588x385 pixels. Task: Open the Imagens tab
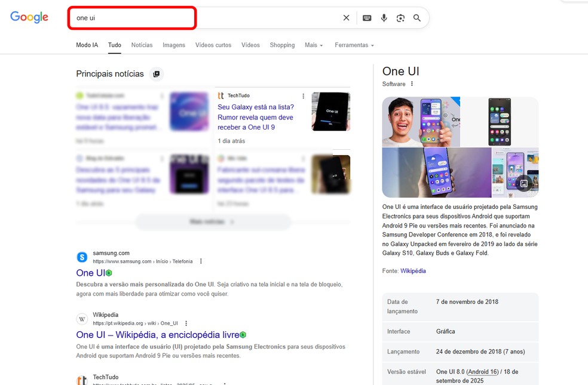click(x=174, y=45)
